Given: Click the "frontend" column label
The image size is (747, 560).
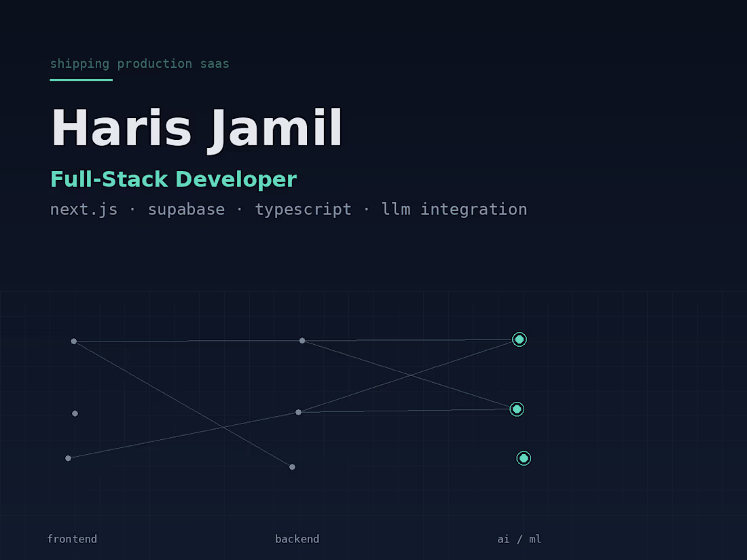Looking at the screenshot, I should [72, 539].
